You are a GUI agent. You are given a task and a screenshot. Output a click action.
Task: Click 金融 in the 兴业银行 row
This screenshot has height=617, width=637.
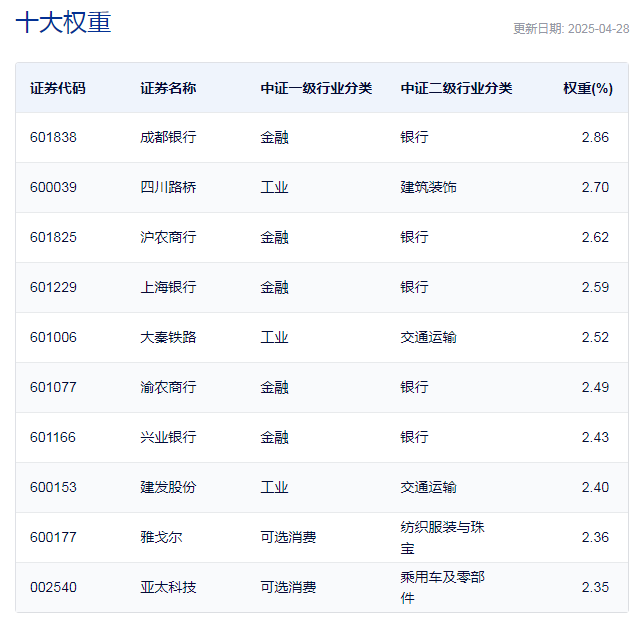[x=274, y=437]
